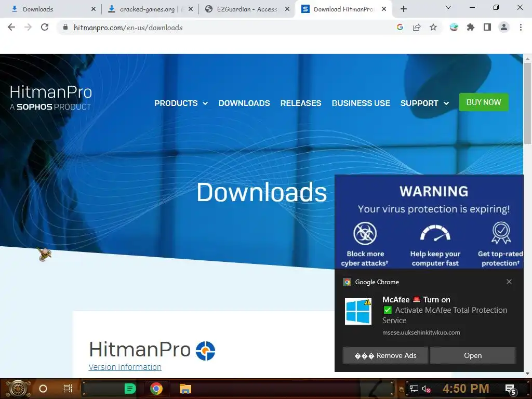Viewport: 532px width, 399px height.
Task: Open the Extensions puzzle menu
Action: click(471, 27)
